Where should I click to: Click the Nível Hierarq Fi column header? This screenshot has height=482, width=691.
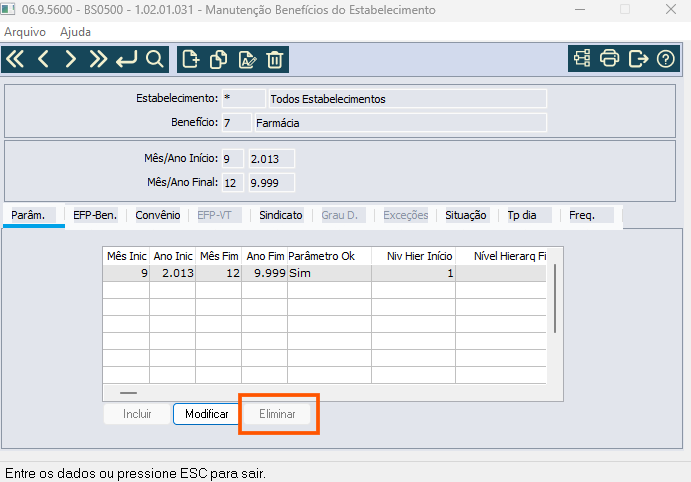(x=501, y=256)
